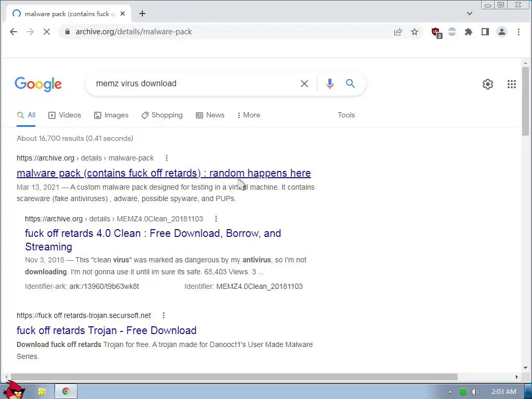Click the address bar URL
Viewport: 532px width, 399px height.
(x=134, y=32)
